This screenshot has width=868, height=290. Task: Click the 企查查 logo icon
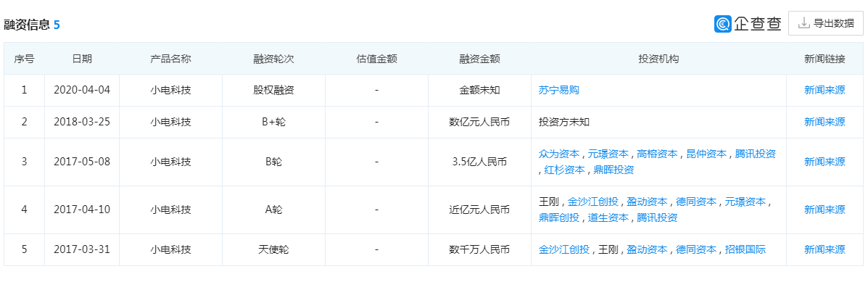[x=723, y=24]
